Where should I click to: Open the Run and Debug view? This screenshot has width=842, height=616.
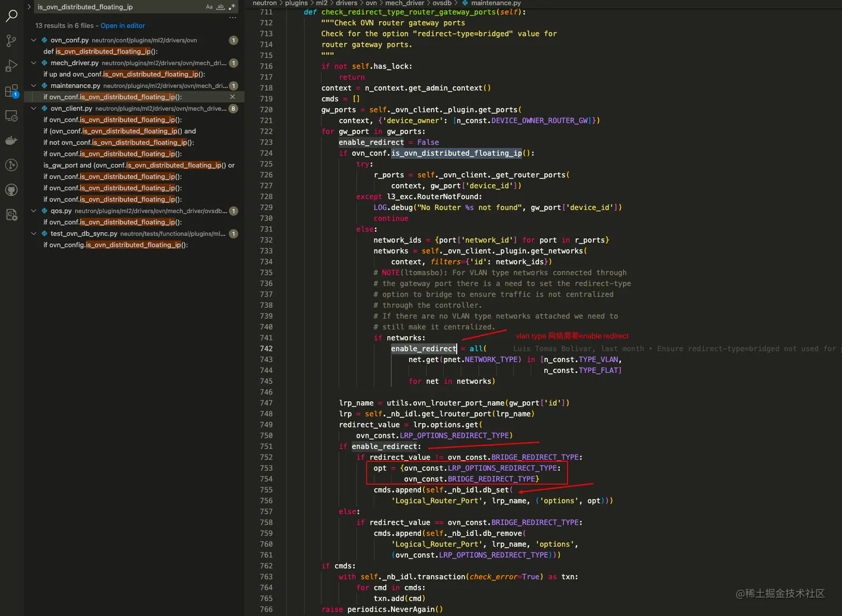point(11,66)
